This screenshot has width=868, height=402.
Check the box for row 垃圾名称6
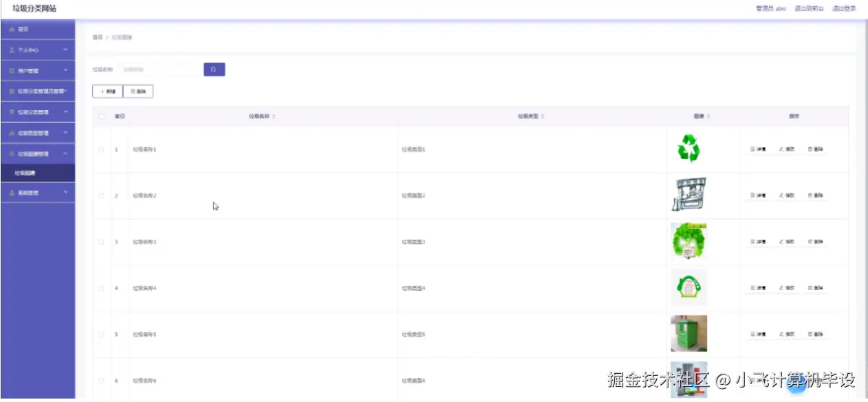(102, 381)
